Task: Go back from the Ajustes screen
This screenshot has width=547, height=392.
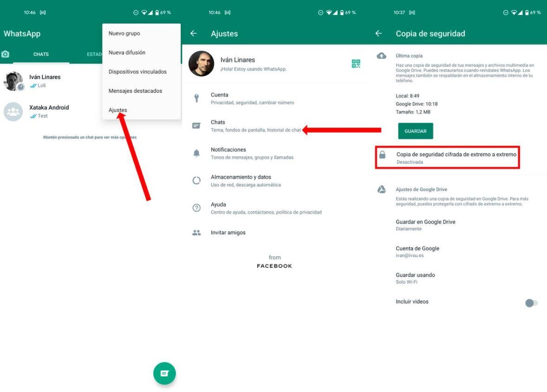Action: 194,33
